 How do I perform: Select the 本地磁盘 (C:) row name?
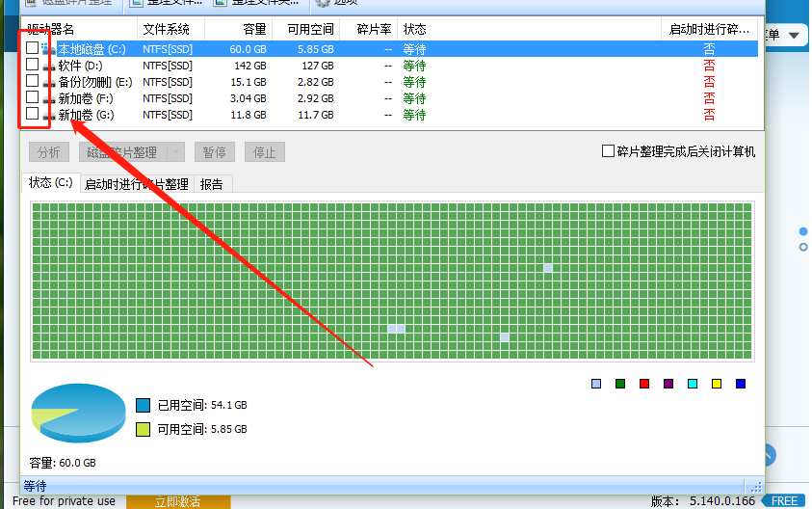point(92,49)
